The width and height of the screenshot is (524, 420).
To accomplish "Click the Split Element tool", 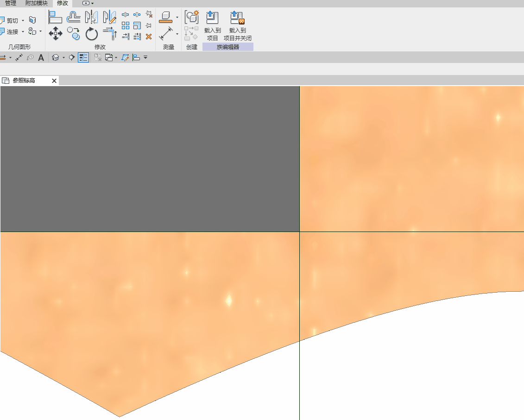I will (125, 15).
